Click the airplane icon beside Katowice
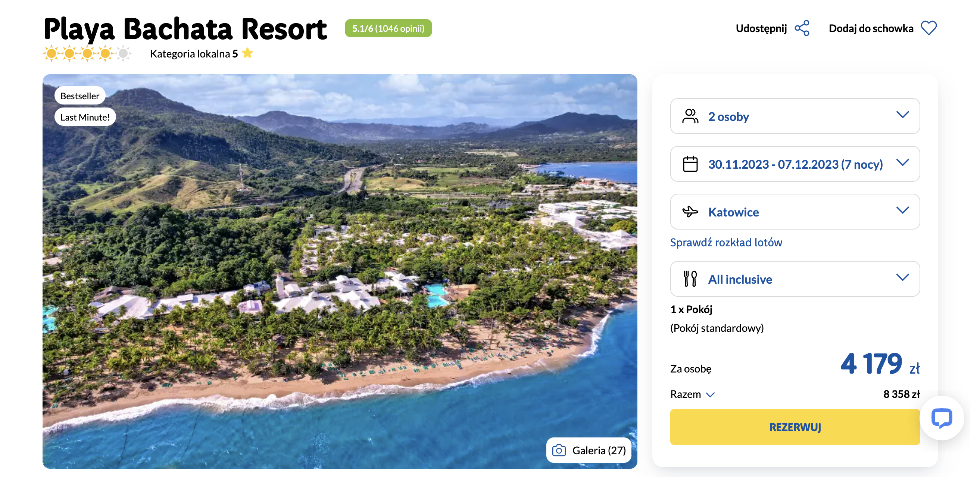Image resolution: width=980 pixels, height=477 pixels. click(x=690, y=212)
